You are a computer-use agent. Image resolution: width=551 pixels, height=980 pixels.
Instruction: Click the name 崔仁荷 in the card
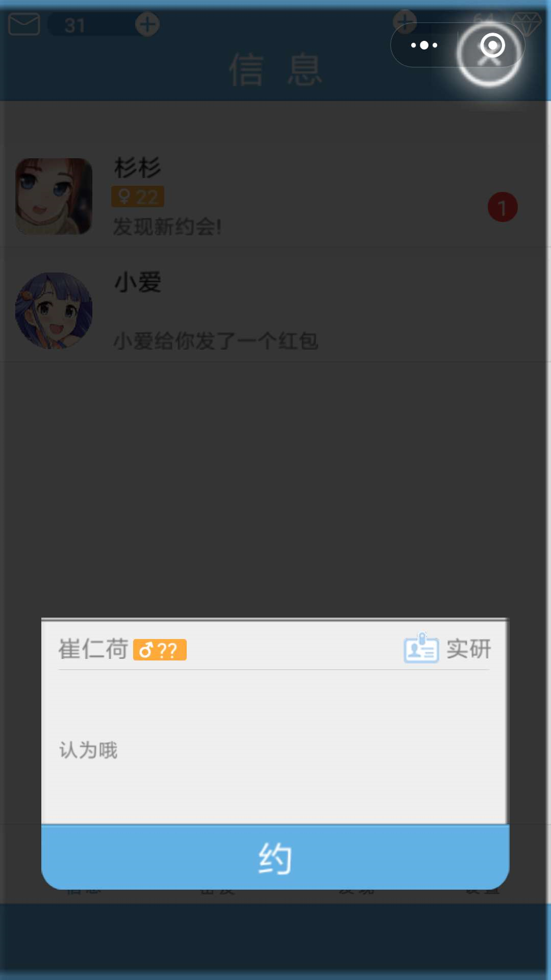click(x=93, y=649)
